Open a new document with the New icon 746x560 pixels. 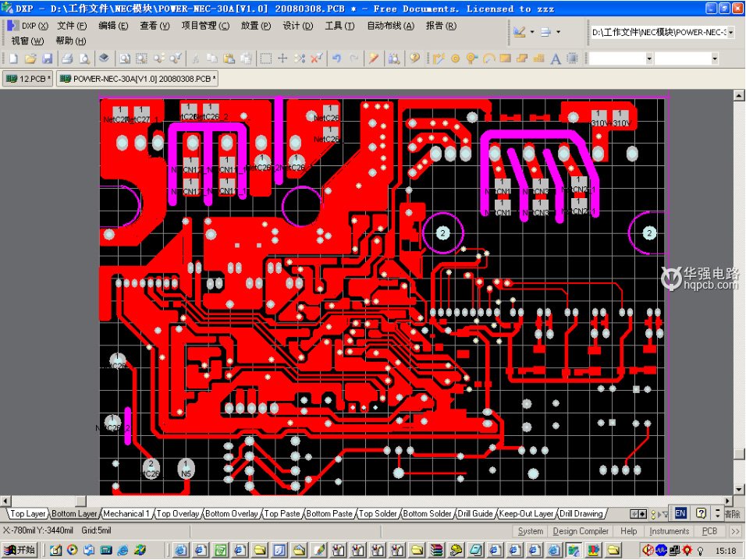(14, 58)
